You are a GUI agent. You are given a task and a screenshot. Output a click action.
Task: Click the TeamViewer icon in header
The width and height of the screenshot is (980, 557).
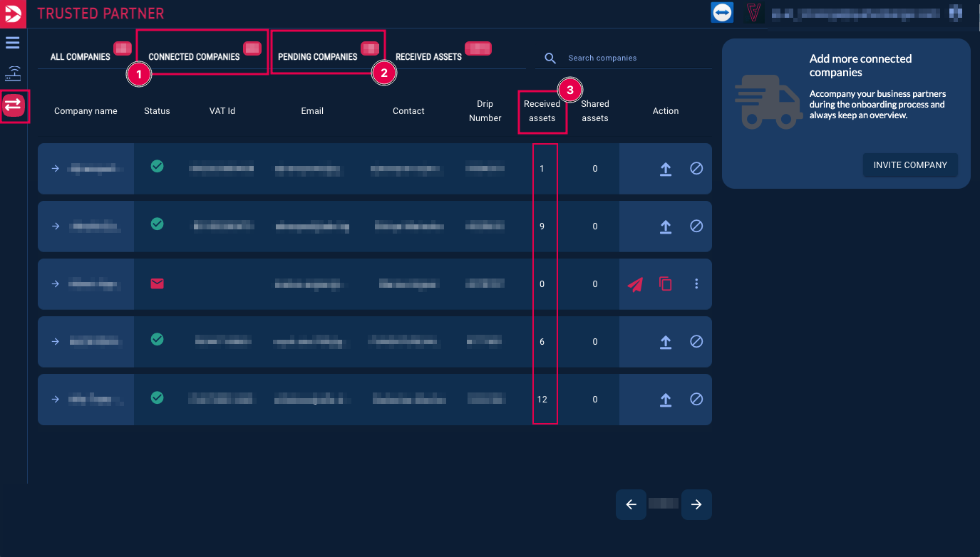coord(722,13)
